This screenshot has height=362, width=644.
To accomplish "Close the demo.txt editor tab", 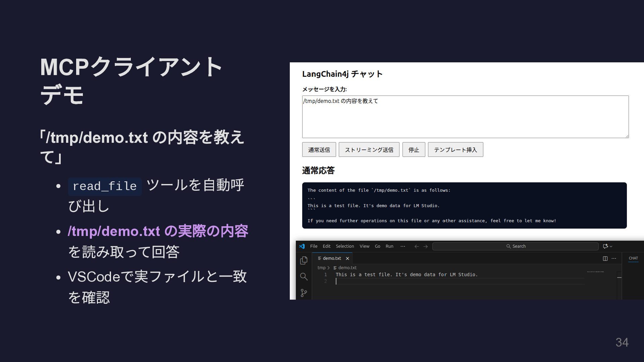I will coord(347,258).
